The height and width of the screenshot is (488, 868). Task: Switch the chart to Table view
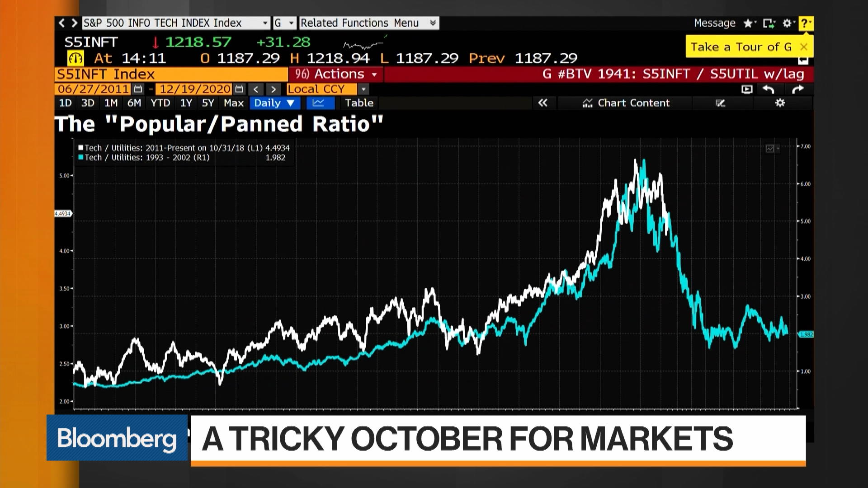[x=359, y=103]
